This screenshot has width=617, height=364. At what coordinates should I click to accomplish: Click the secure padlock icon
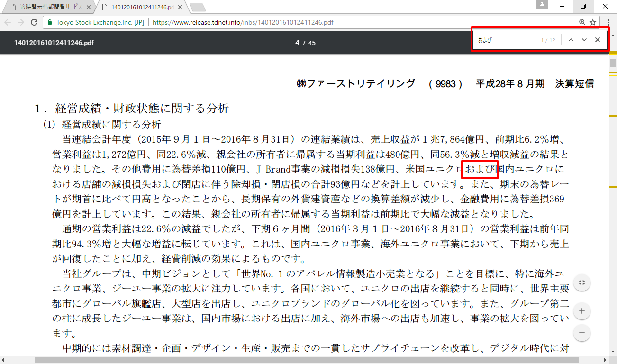pos(49,22)
